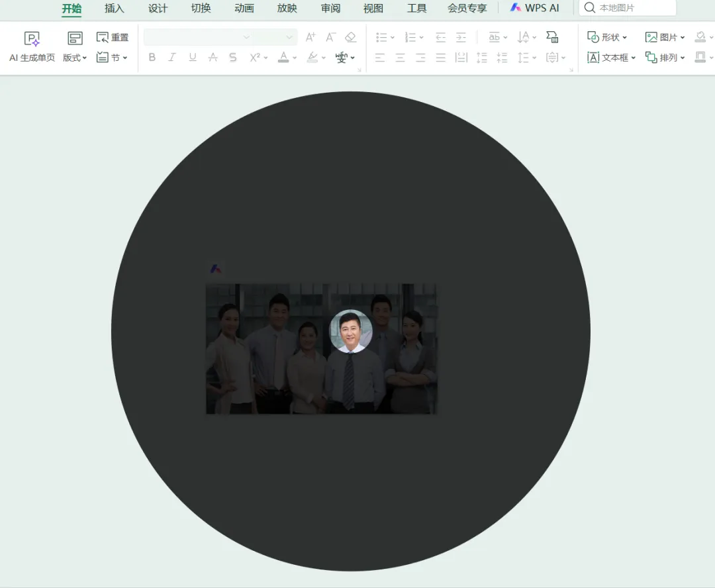Open the 工具 tab
This screenshot has height=588, width=715.
[416, 8]
